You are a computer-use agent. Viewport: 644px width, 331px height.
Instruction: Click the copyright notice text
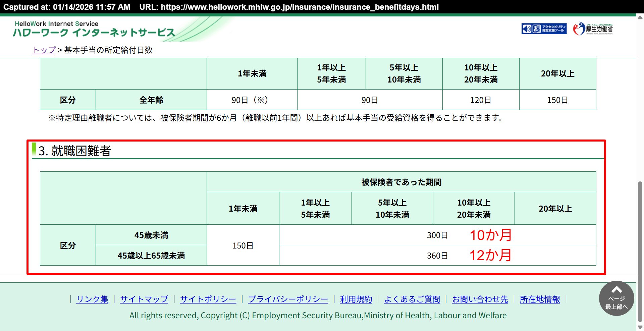[318, 315]
